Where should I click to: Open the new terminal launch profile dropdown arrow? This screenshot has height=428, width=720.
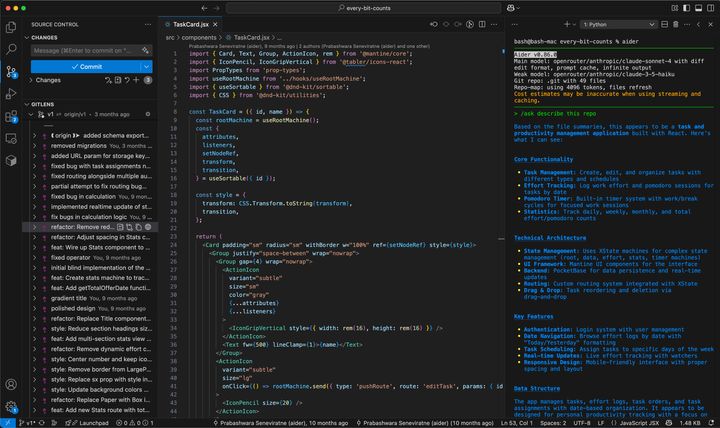pyautogui.click(x=574, y=24)
